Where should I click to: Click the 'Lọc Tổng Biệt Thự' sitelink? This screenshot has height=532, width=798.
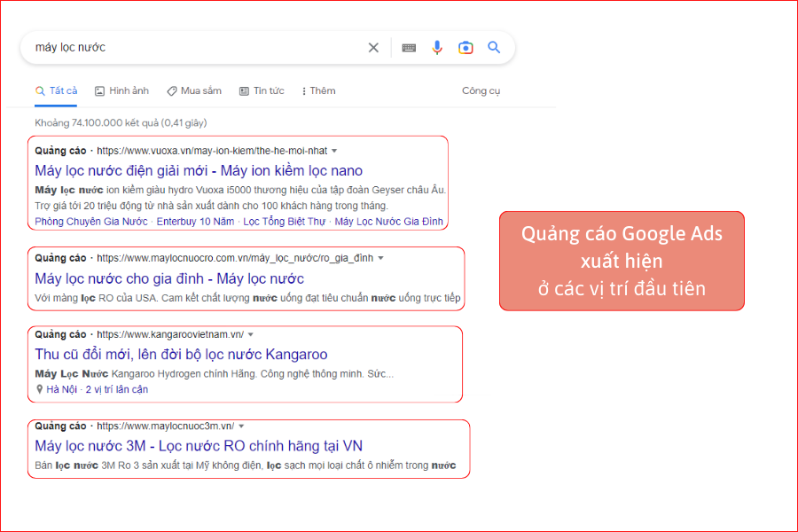click(x=284, y=222)
